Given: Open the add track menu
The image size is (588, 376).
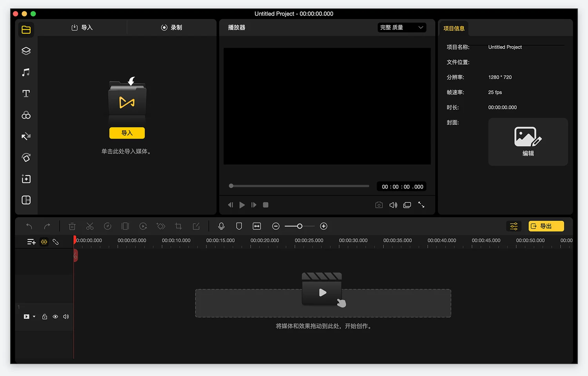Looking at the screenshot, I should [31, 242].
